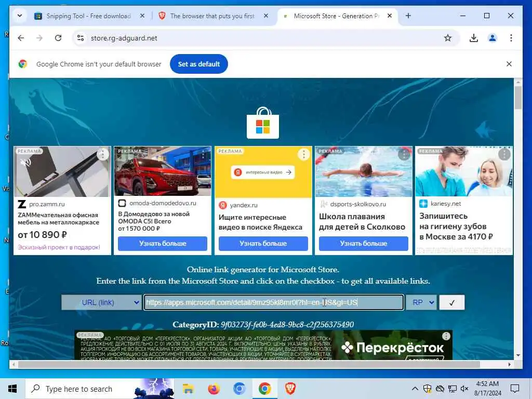Viewport: 532px width, 399px height.
Task: Click the network tray icon
Action: coord(453,389)
